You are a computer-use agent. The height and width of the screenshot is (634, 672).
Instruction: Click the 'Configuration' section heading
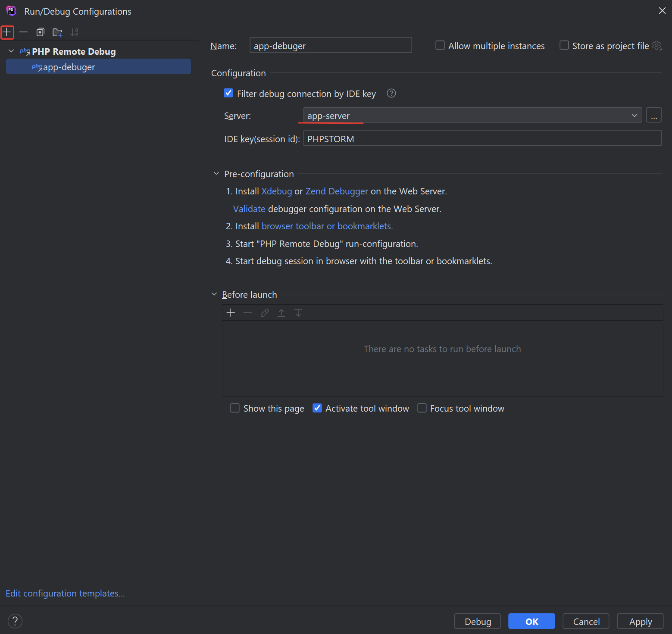click(238, 73)
